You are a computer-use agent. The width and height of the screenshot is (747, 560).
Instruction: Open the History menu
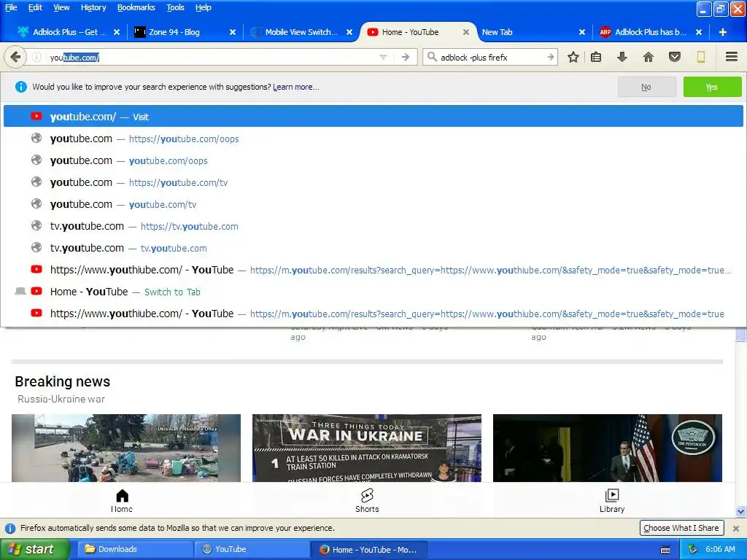click(93, 7)
